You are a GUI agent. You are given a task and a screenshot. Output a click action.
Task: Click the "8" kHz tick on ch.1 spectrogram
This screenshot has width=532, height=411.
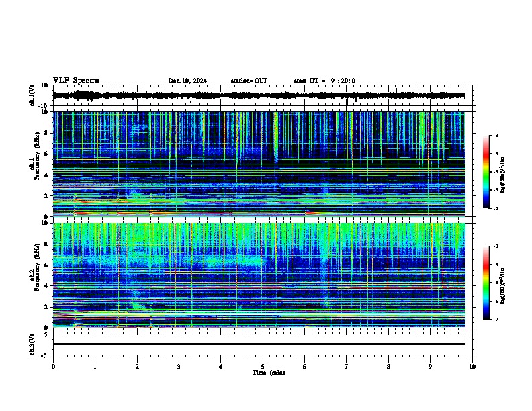[x=47, y=133]
